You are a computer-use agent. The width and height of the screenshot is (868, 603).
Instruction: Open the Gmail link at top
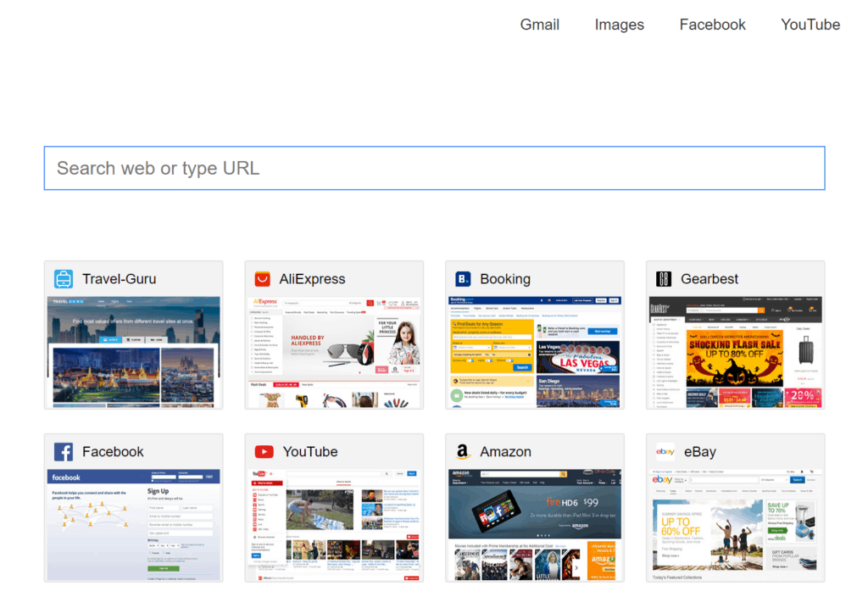pyautogui.click(x=540, y=25)
